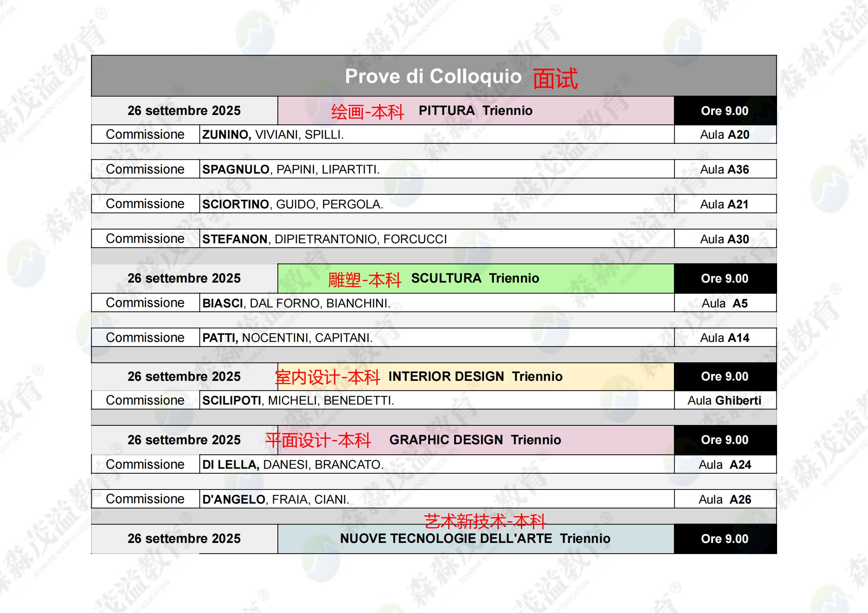Click 'SCULTURA Triennio' green header
This screenshot has height=613, width=868.
[x=475, y=278]
